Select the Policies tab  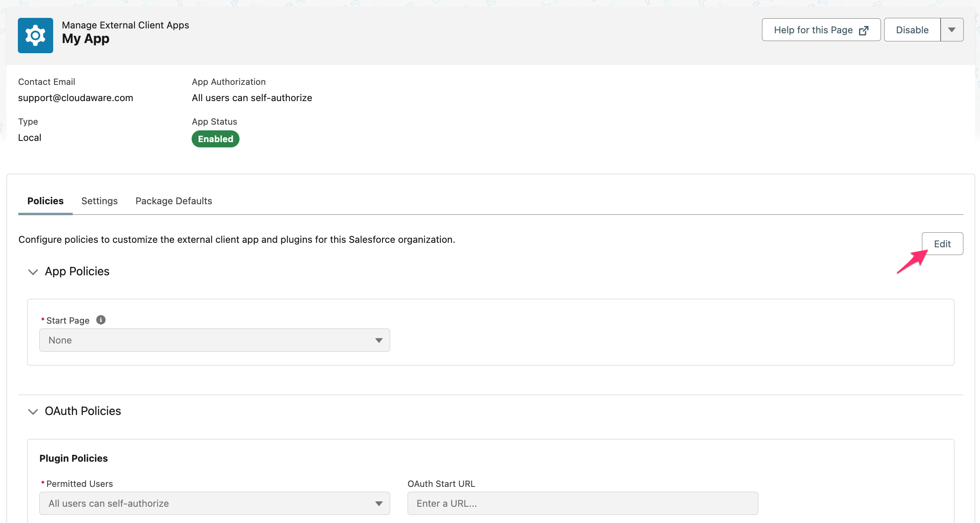click(45, 201)
